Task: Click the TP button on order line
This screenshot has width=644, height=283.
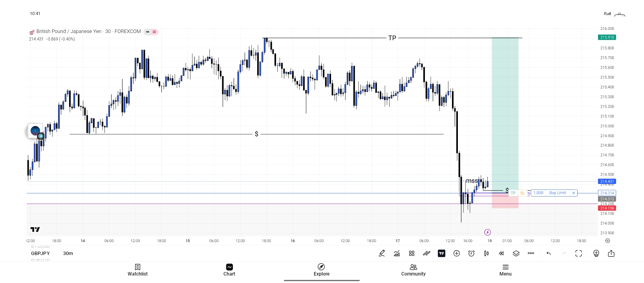Action: [x=513, y=193]
